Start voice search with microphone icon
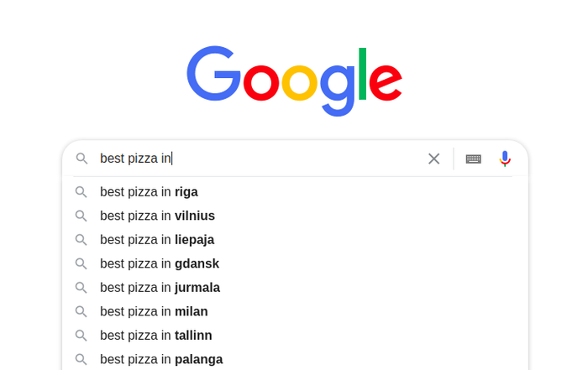Viewport: 588px width, 370px height. pos(505,159)
